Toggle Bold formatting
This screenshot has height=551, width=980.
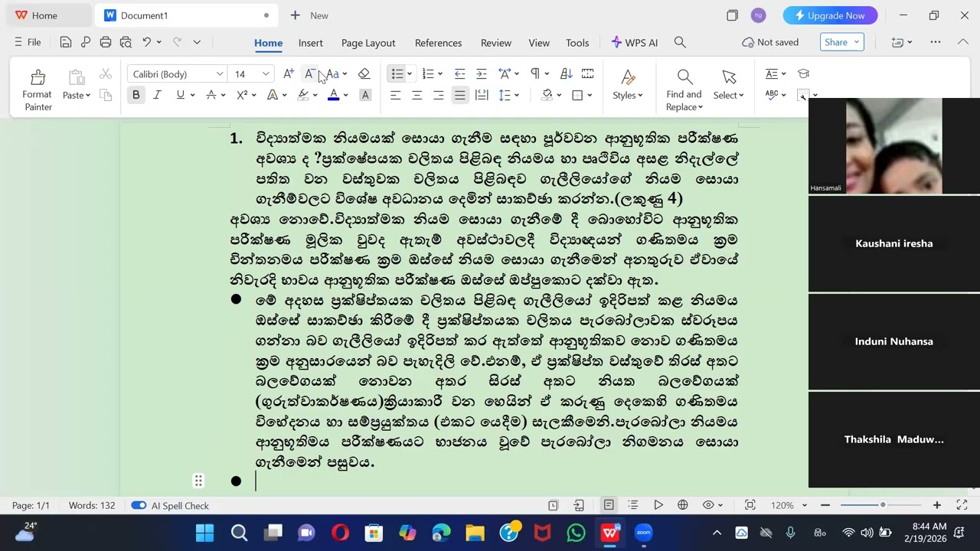pos(136,95)
